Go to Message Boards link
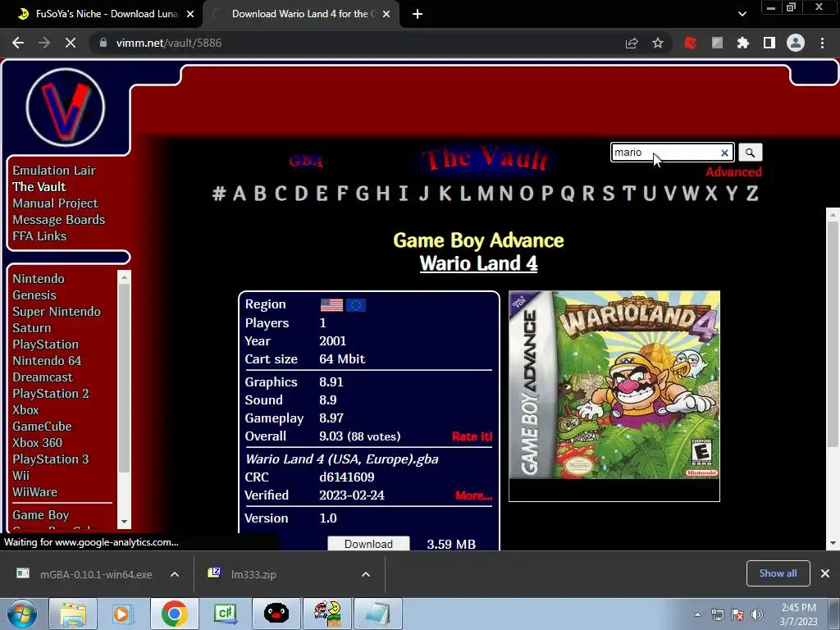The image size is (840, 630). pos(59,220)
